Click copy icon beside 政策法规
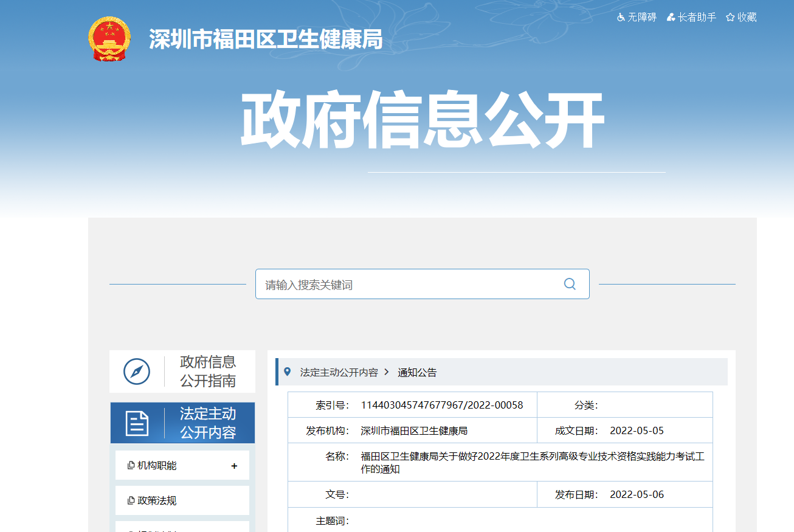The width and height of the screenshot is (794, 532). tap(131, 501)
